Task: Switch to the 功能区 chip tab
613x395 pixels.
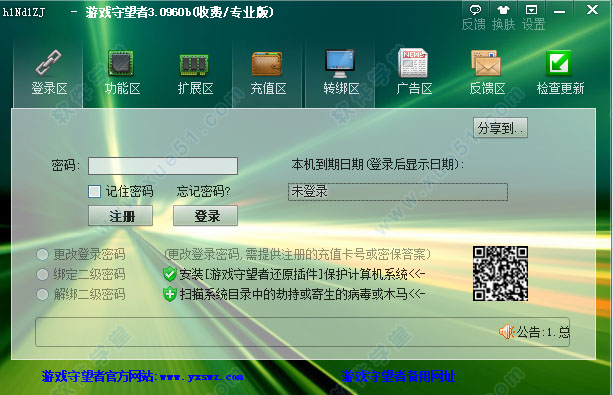Action: click(122, 73)
